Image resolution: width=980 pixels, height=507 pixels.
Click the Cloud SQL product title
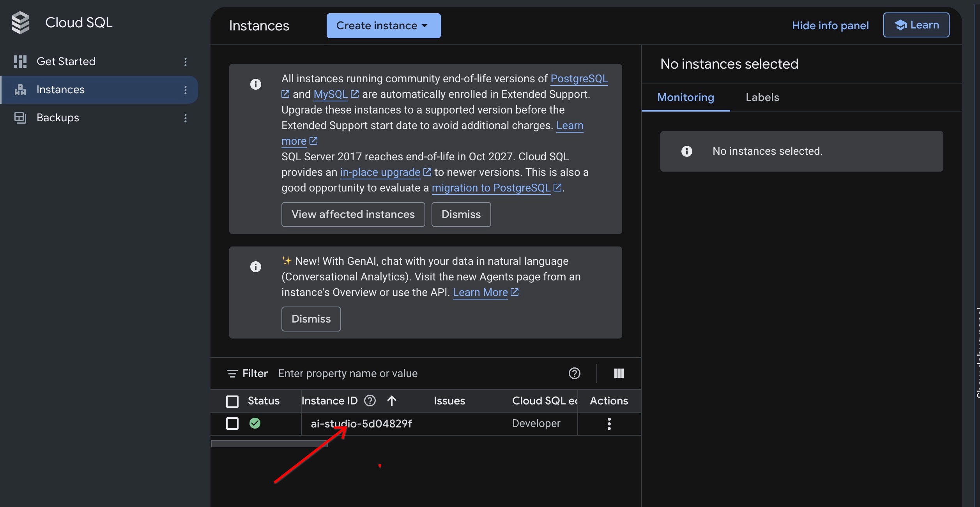79,23
